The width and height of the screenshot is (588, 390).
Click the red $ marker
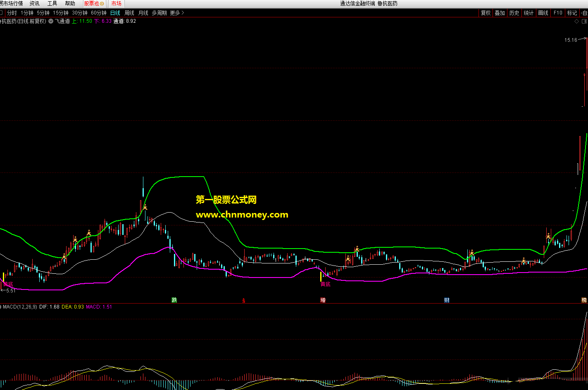(x=244, y=300)
